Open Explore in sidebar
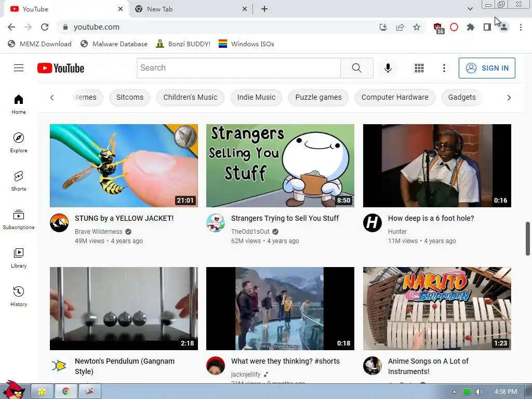This screenshot has width=532, height=399. [19, 142]
